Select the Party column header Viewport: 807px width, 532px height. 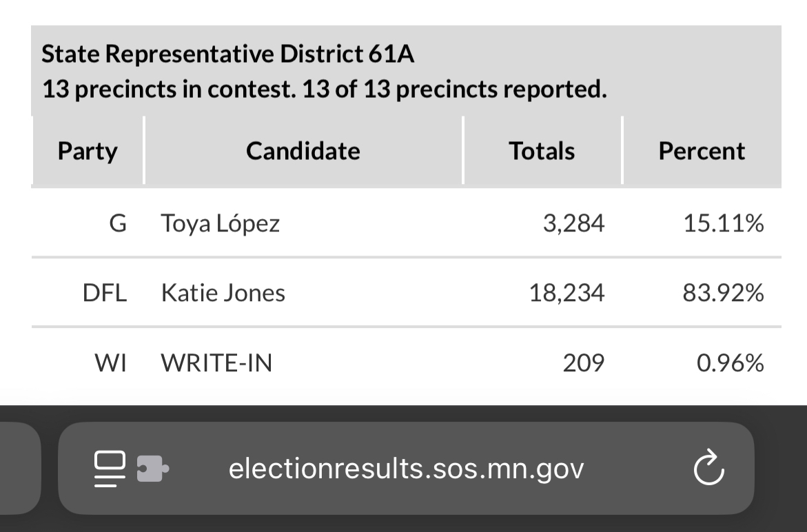[x=88, y=151]
